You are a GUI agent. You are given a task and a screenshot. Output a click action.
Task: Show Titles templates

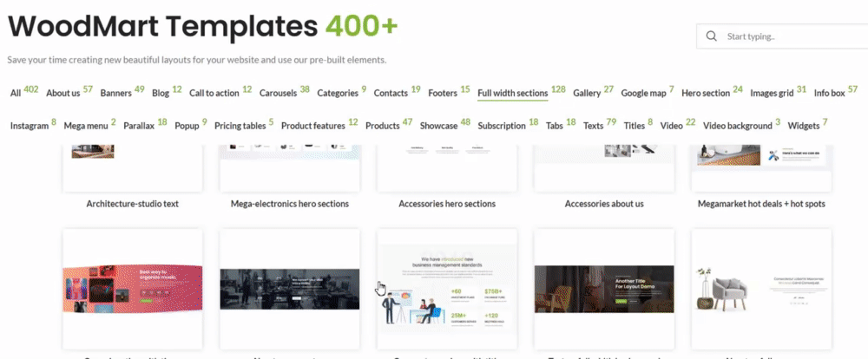[x=635, y=126]
